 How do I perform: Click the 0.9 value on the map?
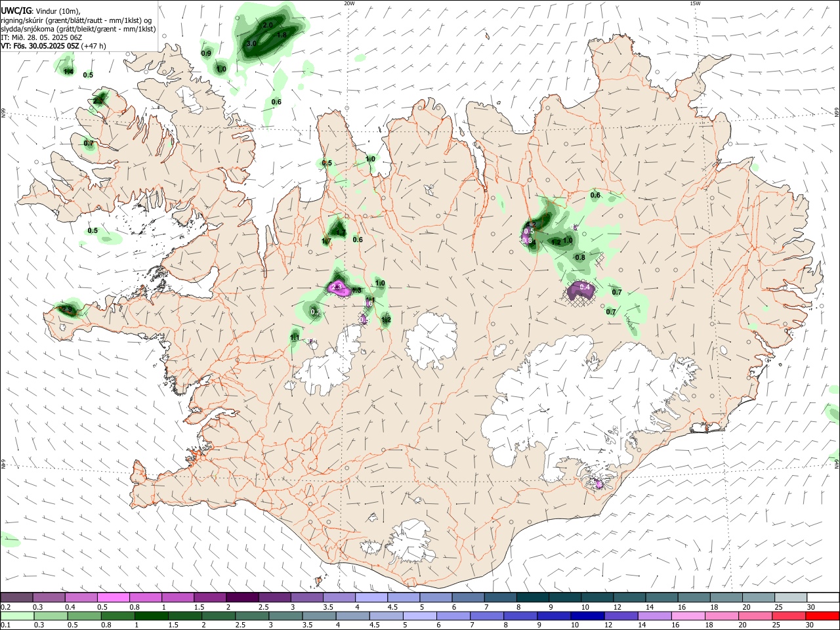tap(206, 53)
